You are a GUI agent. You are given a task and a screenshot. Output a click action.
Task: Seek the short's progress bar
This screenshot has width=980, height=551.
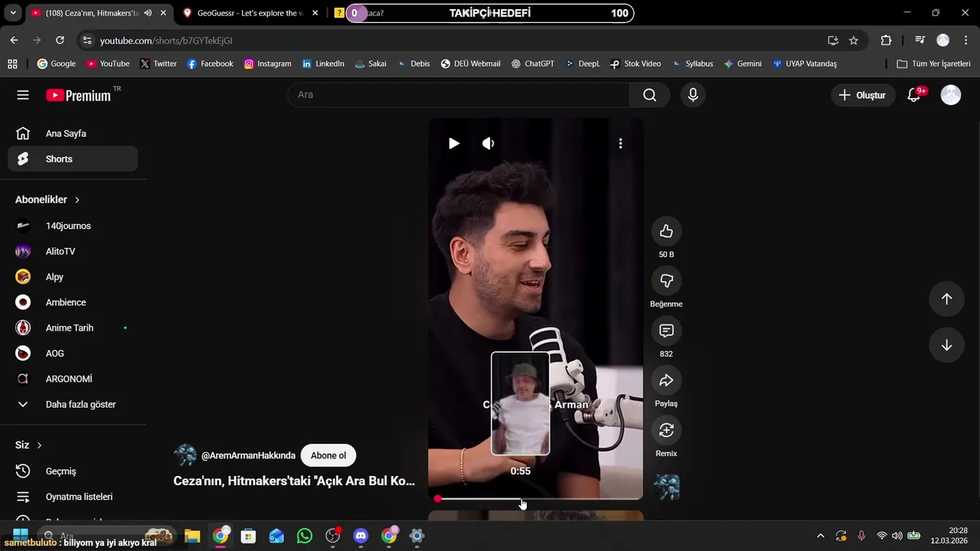click(536, 499)
